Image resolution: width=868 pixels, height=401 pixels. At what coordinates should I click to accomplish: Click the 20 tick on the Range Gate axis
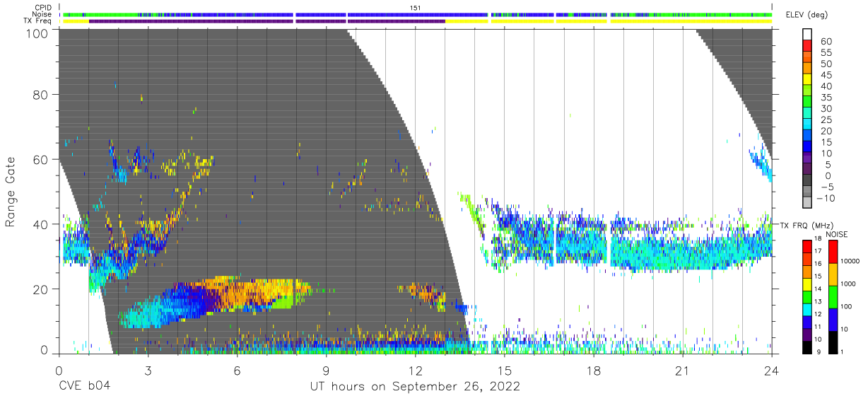(x=40, y=289)
